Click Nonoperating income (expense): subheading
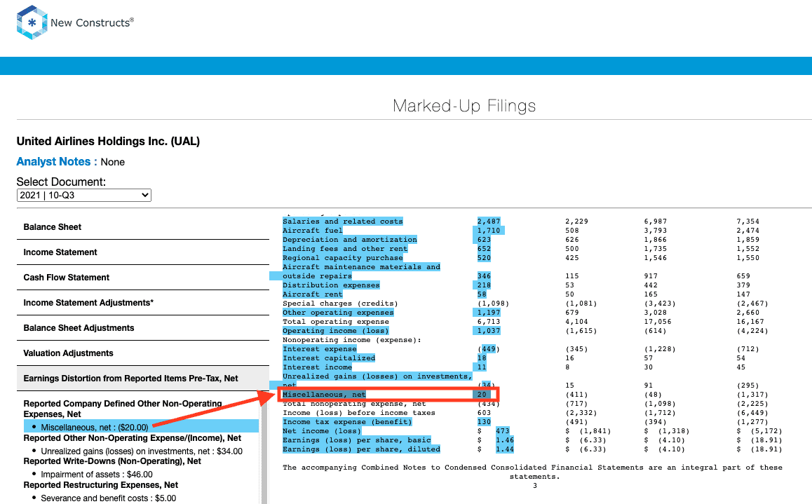812x504 pixels. click(x=352, y=340)
